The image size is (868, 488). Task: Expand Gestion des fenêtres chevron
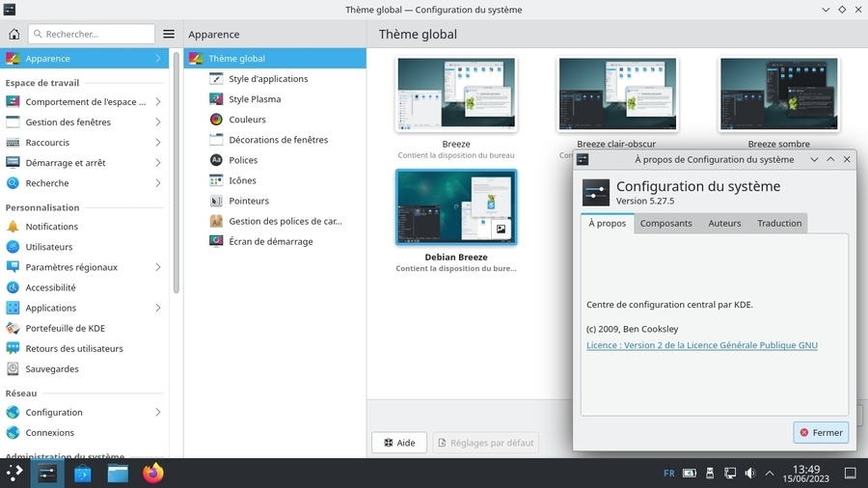(158, 122)
